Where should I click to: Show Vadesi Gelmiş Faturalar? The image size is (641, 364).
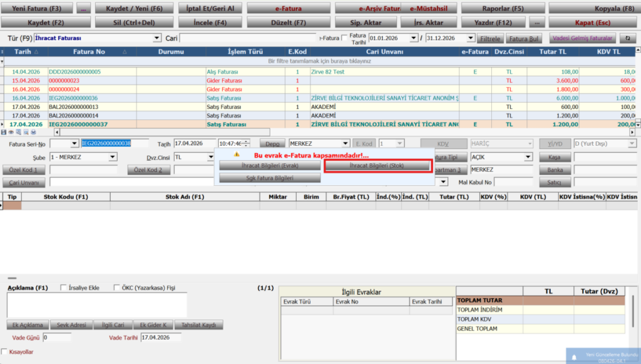[x=582, y=38]
